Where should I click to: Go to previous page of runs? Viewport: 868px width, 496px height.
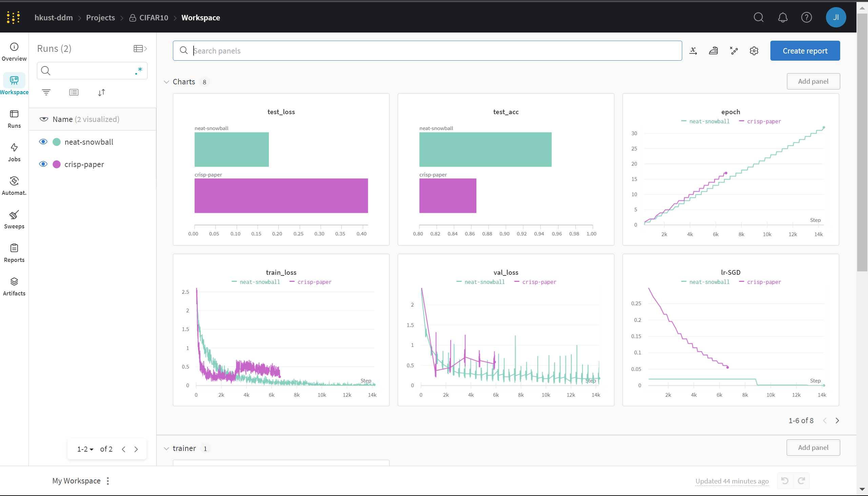click(x=123, y=449)
